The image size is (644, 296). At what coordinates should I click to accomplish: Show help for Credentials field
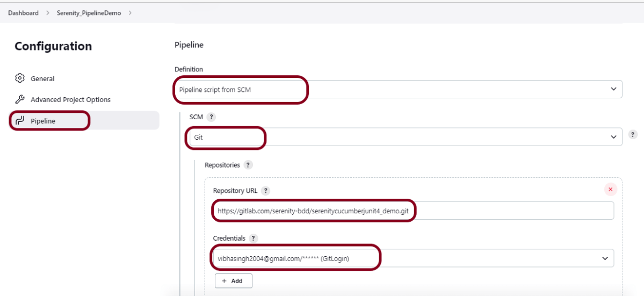[x=254, y=238]
